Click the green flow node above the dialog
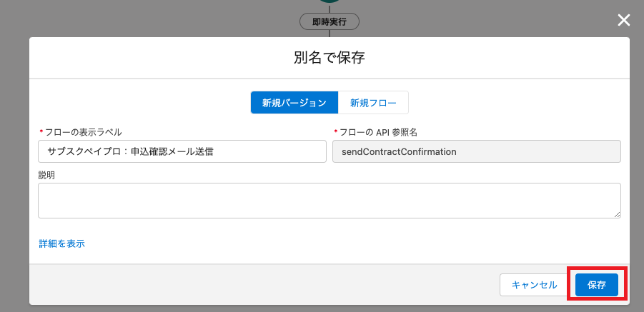 coord(329,1)
